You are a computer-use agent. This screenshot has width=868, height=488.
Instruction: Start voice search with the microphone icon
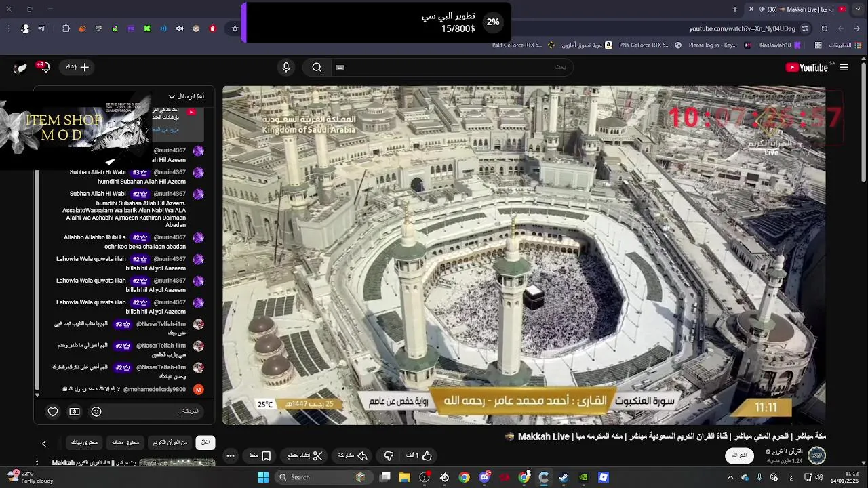tap(286, 67)
